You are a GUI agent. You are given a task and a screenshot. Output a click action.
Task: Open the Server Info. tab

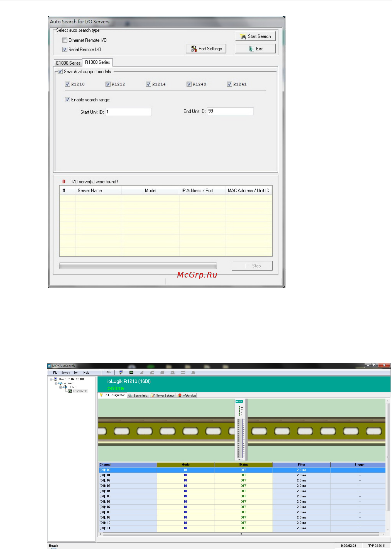(x=138, y=395)
